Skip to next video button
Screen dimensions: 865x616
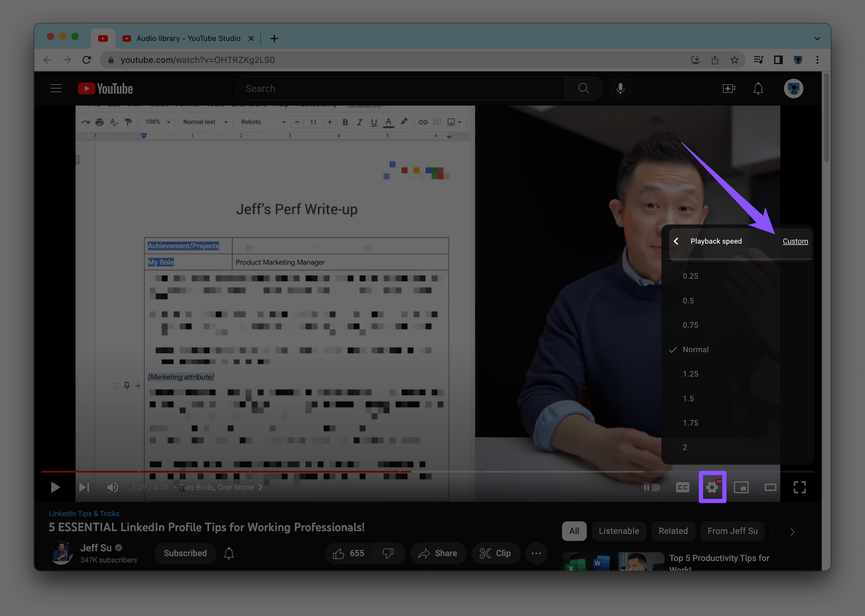[x=84, y=488]
